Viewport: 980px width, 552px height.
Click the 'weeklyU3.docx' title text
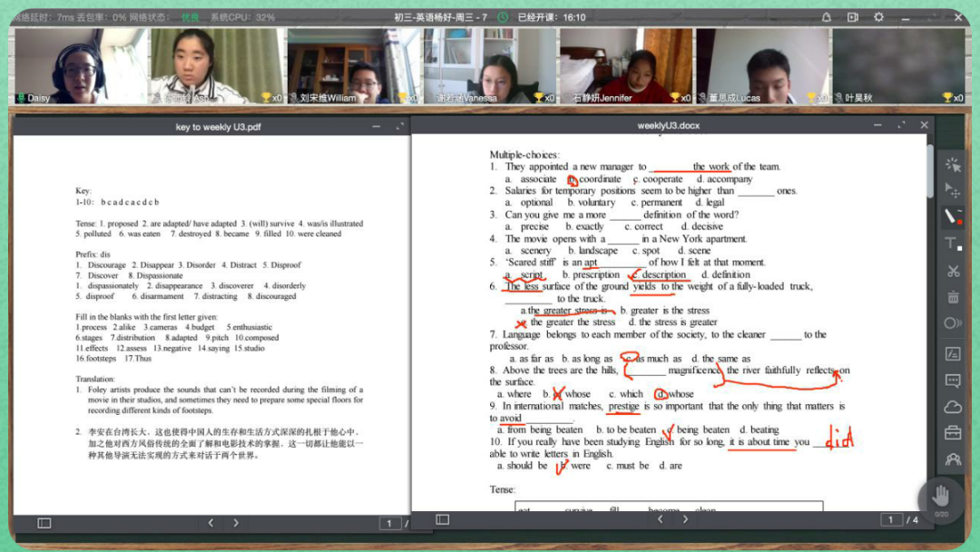668,125
